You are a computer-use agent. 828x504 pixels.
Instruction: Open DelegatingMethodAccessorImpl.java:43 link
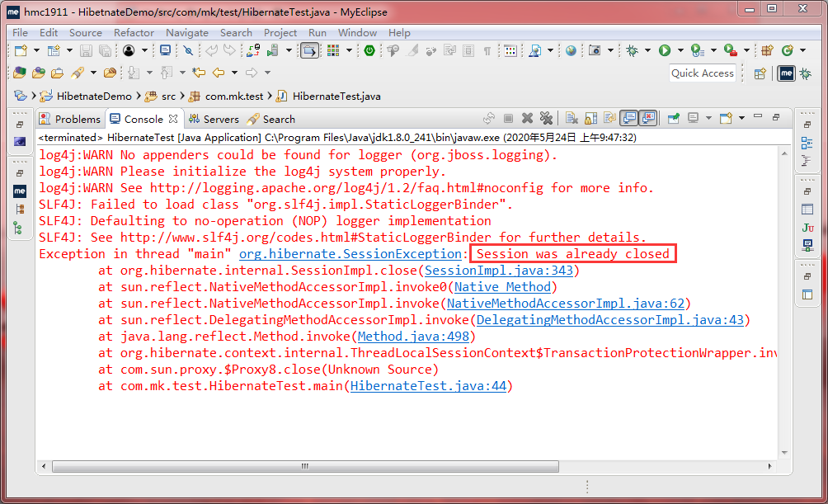[x=610, y=320]
